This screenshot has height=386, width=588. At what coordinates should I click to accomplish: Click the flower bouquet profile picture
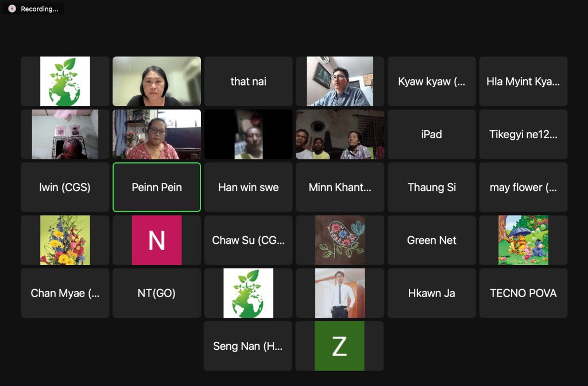click(x=65, y=240)
